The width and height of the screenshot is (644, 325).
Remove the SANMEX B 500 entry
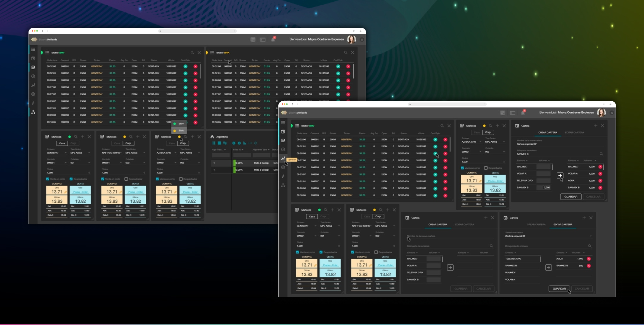point(589,266)
